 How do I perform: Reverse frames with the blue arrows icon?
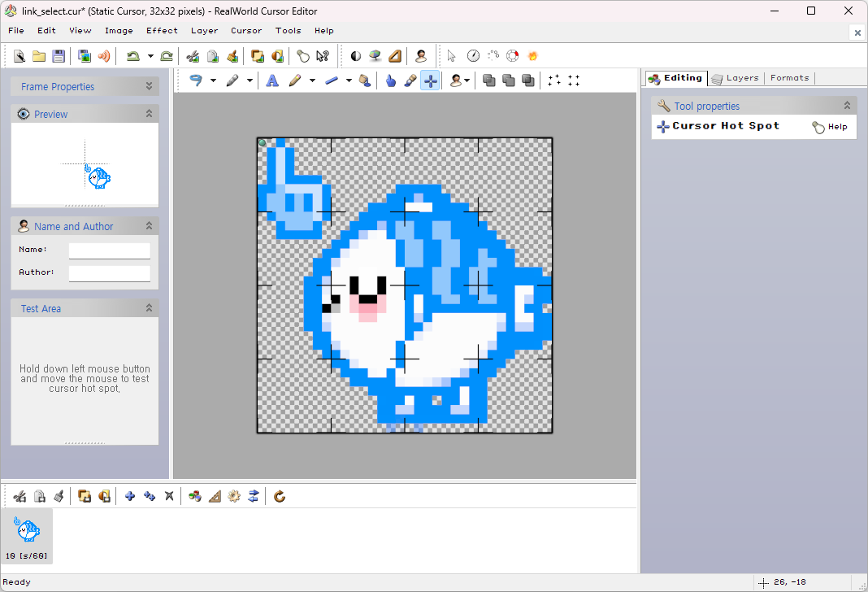tap(254, 496)
